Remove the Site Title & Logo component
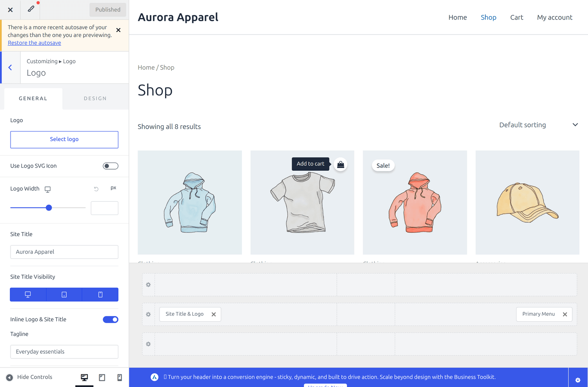The width and height of the screenshot is (588, 387). (x=214, y=315)
